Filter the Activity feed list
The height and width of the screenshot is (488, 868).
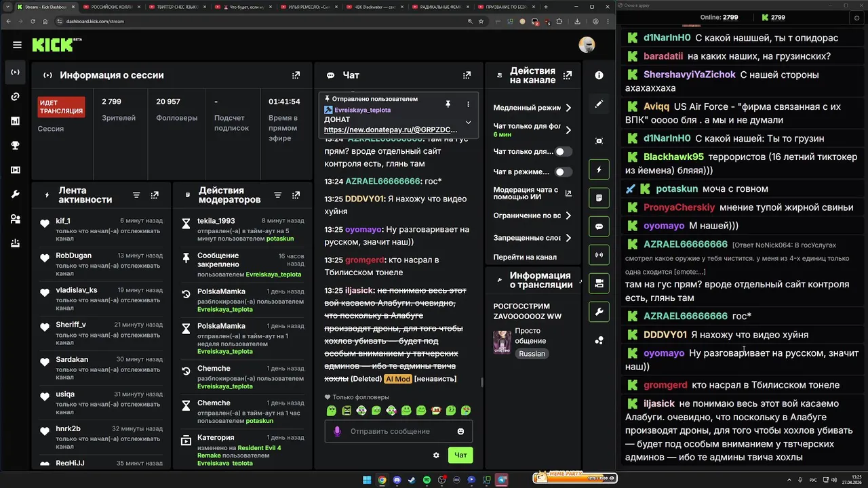pyautogui.click(x=136, y=195)
